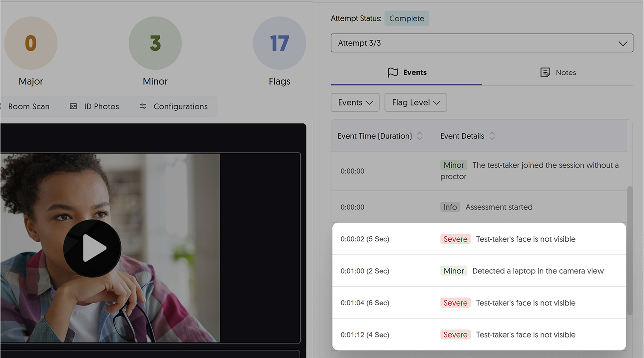644x358 pixels.
Task: Open the Attempt 3/3 dropdown
Action: 482,43
